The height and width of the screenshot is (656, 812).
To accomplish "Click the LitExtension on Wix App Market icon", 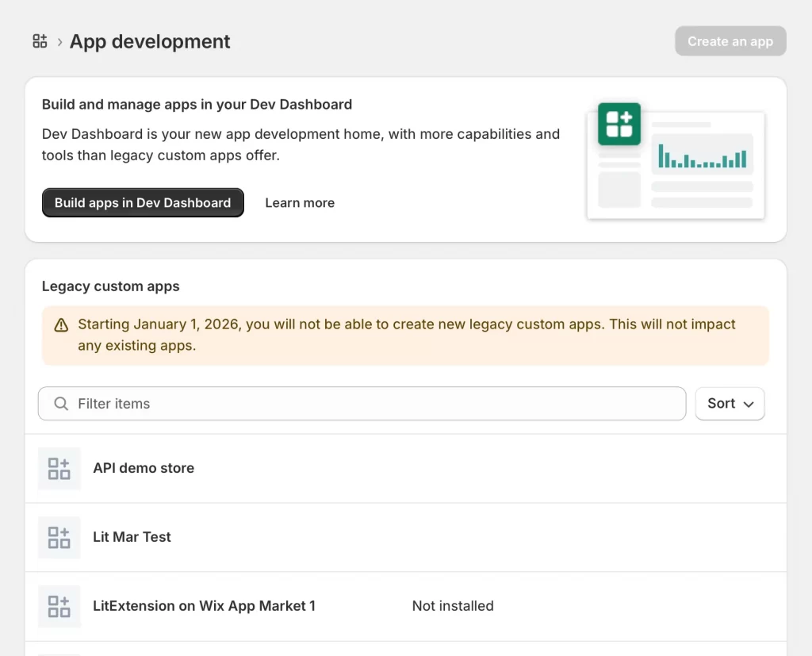I will [59, 606].
